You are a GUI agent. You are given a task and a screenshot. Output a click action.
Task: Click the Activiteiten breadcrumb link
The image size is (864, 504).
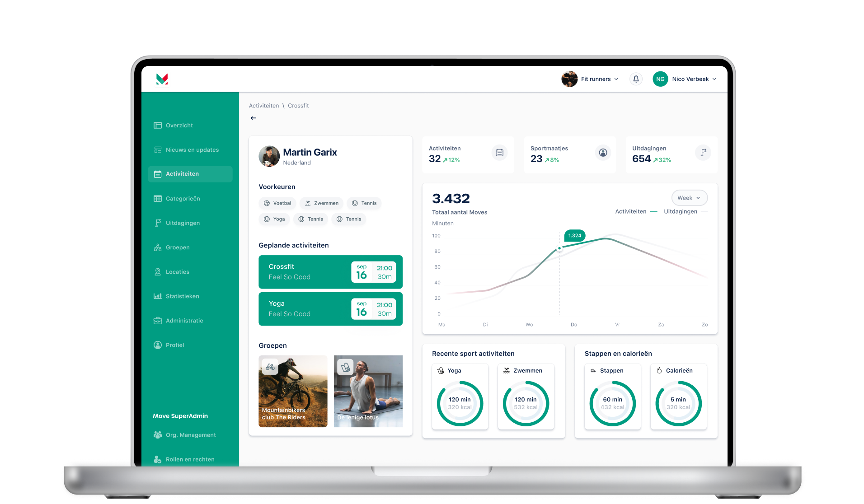coord(264,106)
